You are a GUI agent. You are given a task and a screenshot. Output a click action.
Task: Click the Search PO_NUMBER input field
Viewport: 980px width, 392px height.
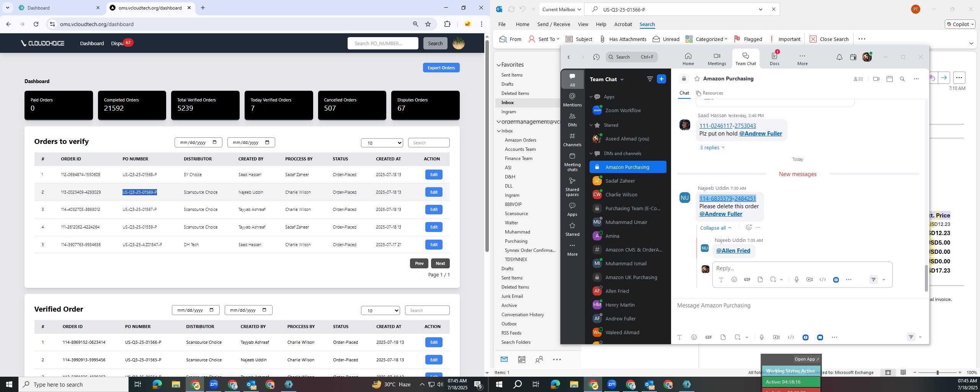pos(383,43)
